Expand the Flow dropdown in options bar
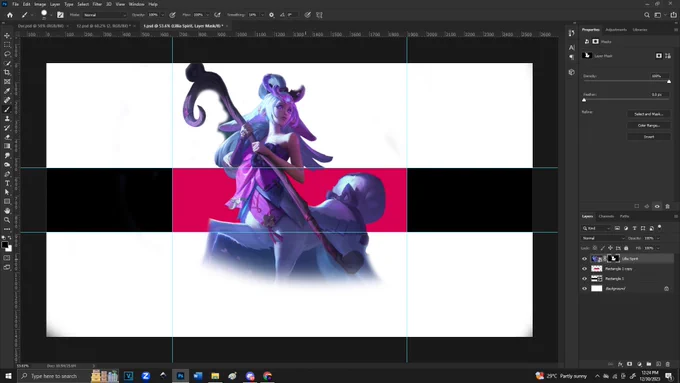 (207, 15)
